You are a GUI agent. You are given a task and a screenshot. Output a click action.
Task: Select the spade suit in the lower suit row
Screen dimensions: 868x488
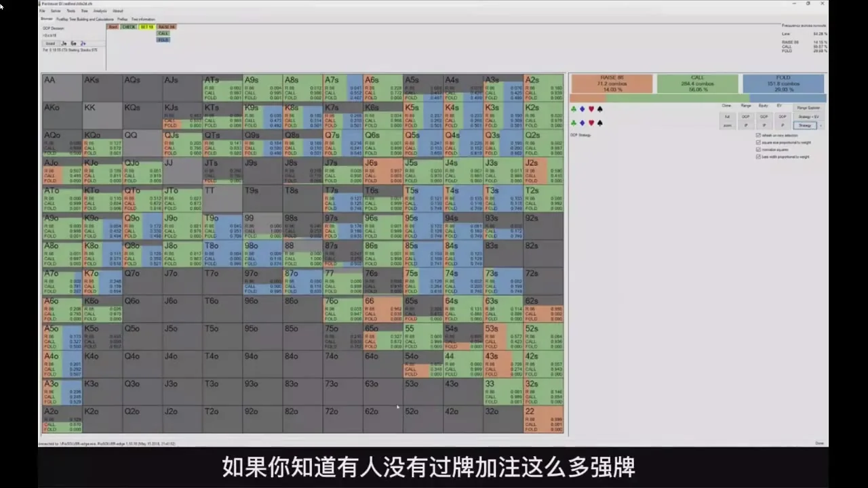(600, 123)
